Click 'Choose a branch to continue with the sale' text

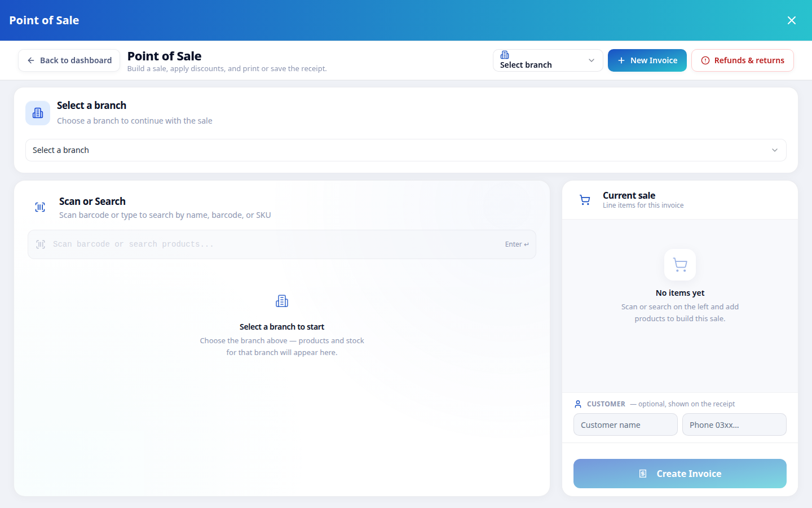[135, 121]
